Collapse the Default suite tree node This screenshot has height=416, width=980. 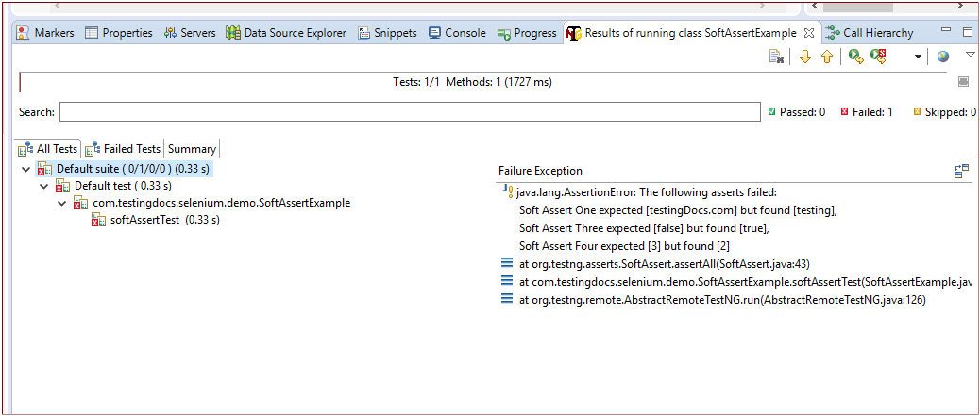(x=25, y=170)
